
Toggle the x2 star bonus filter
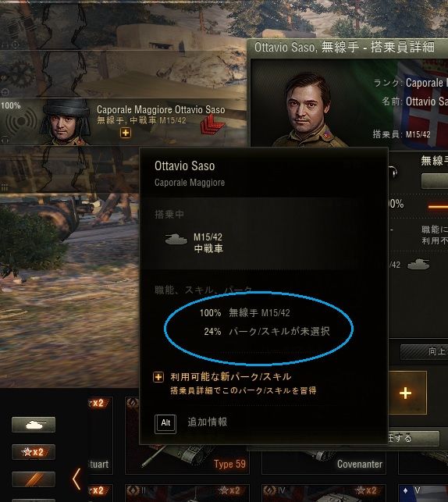(34, 452)
